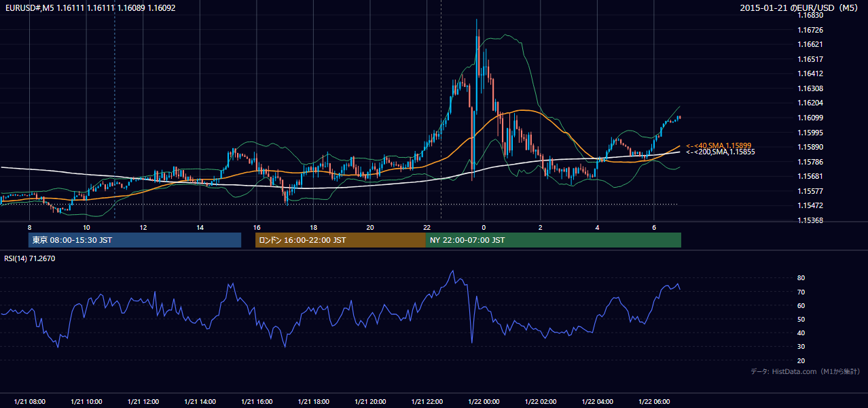Click price axis label 1.16830
The width and height of the screenshot is (868, 408).
click(x=810, y=16)
